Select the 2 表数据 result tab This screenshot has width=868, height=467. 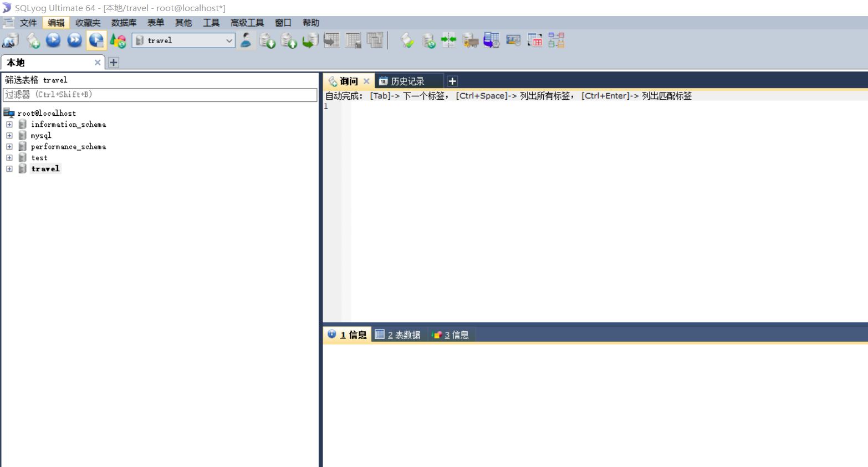click(399, 335)
